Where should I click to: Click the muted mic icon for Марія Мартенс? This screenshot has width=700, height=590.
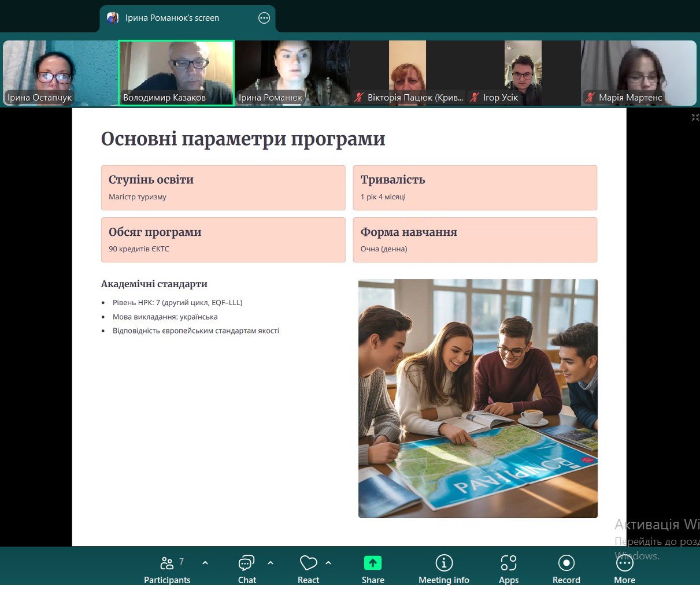pos(590,98)
